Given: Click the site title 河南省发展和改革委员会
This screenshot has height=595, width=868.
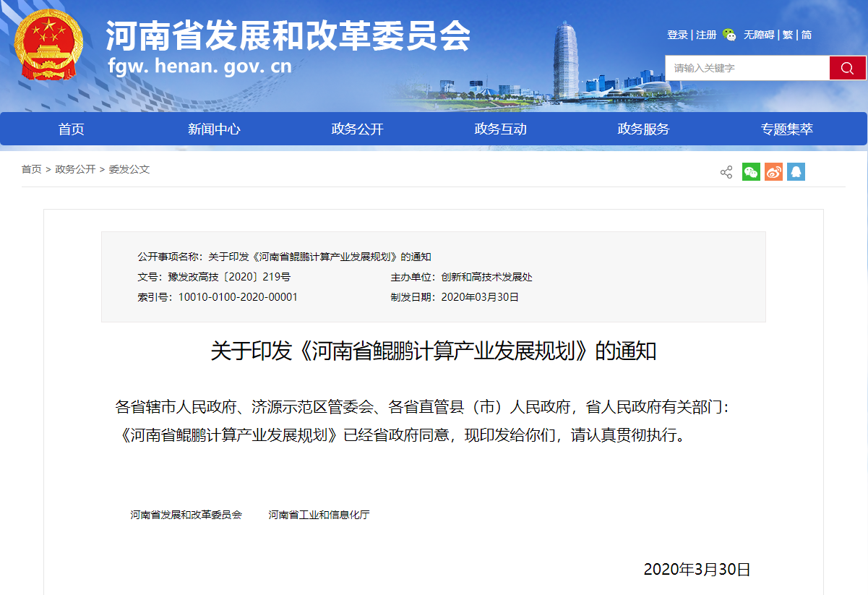Looking at the screenshot, I should pos(288,35).
